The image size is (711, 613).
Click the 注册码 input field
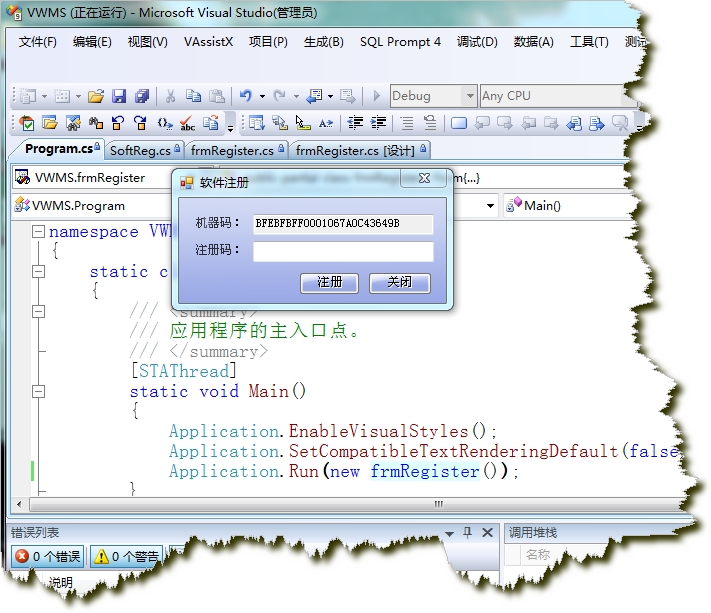point(343,251)
